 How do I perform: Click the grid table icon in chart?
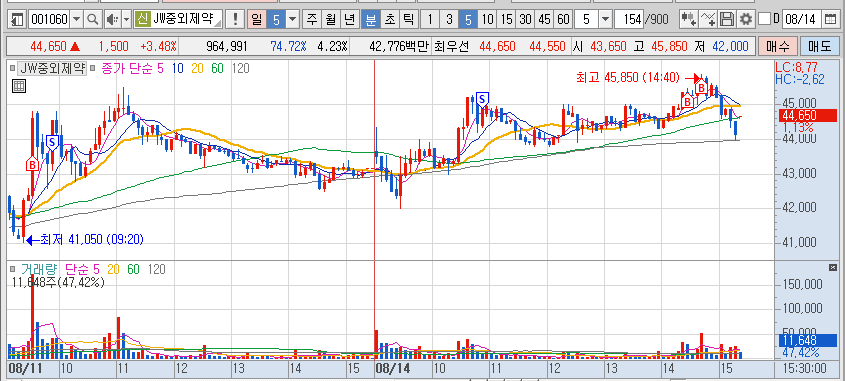click(x=18, y=86)
